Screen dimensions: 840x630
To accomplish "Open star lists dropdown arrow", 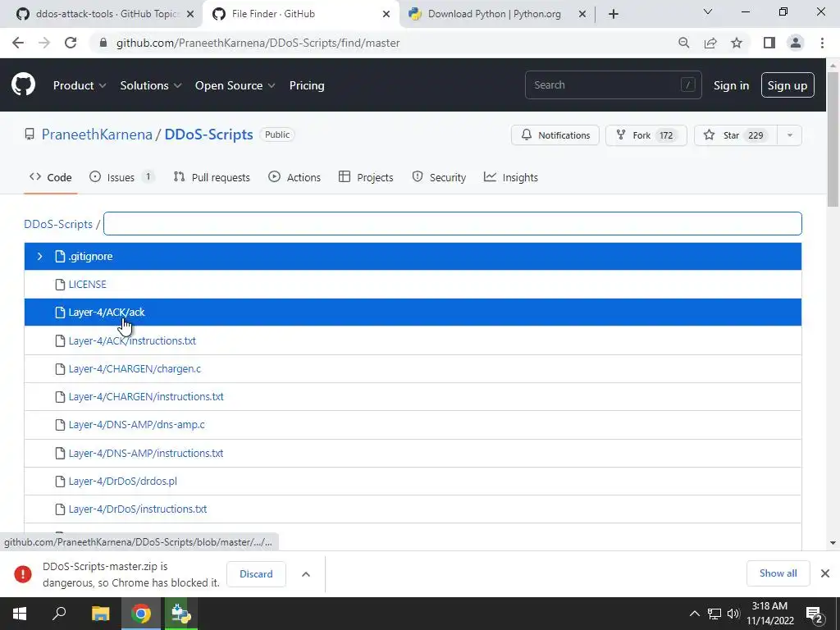I will point(789,135).
